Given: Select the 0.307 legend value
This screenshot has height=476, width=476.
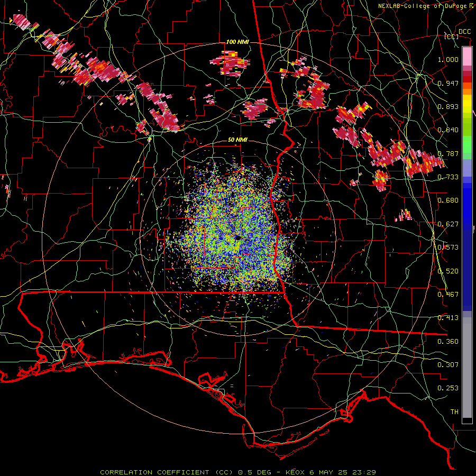Looking at the screenshot, I should tap(448, 365).
